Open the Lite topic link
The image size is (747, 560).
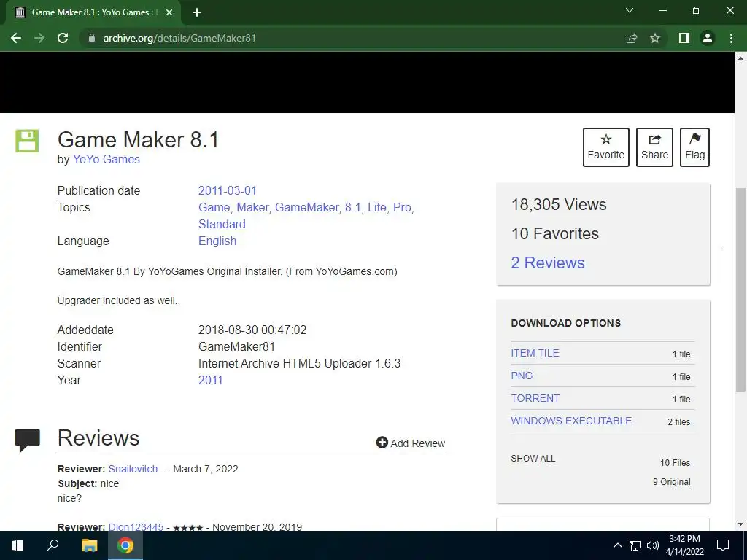tap(379, 208)
